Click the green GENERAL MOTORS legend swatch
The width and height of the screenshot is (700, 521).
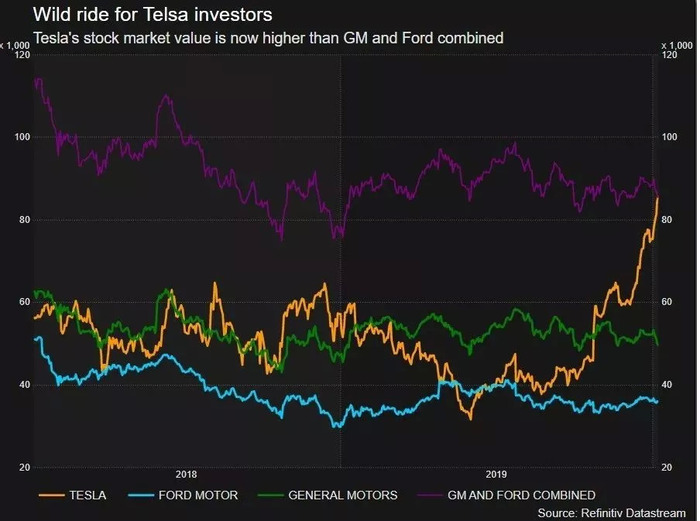coord(271,495)
